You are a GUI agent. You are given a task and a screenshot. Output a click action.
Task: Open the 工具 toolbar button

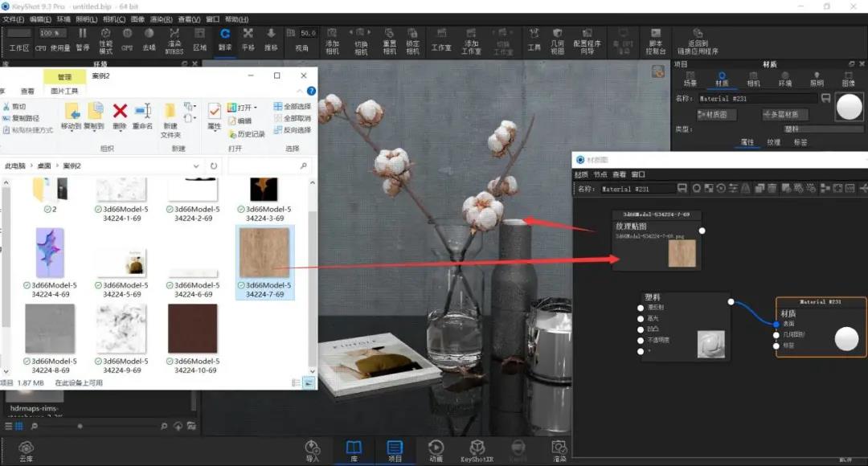click(x=534, y=40)
